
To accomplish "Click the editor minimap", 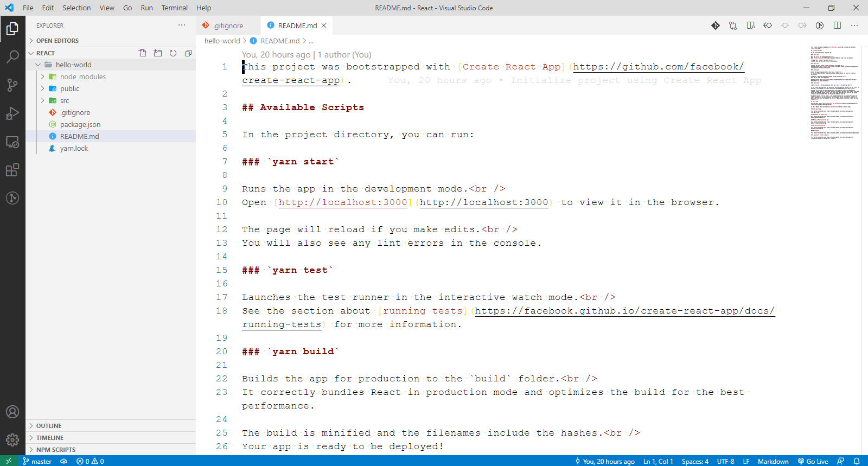I will coord(834,92).
